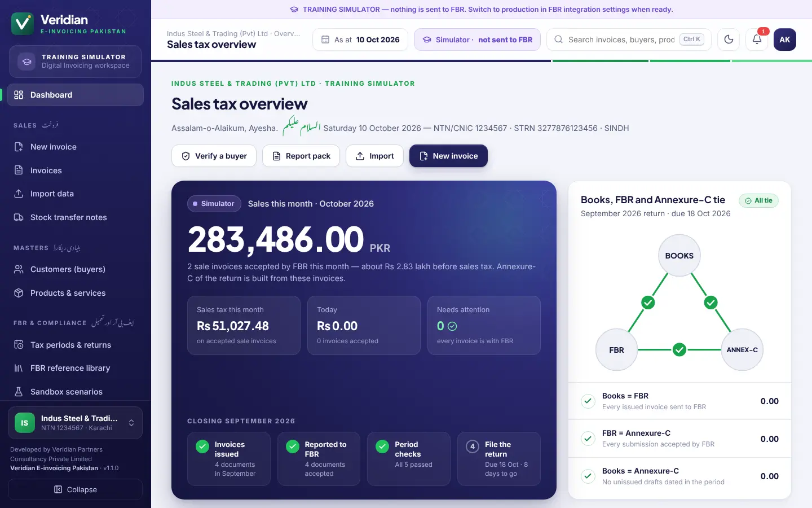This screenshot has height=508, width=812.
Task: Open notifications bell
Action: tap(757, 40)
